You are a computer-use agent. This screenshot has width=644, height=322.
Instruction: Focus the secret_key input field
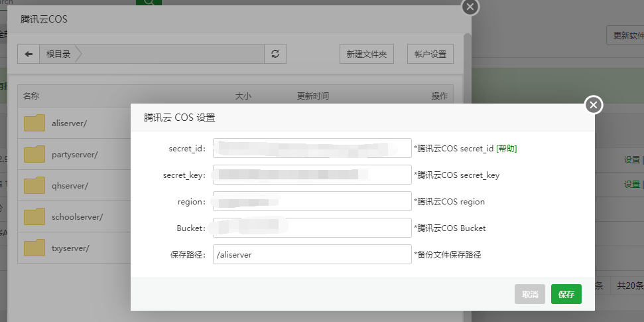(x=312, y=175)
